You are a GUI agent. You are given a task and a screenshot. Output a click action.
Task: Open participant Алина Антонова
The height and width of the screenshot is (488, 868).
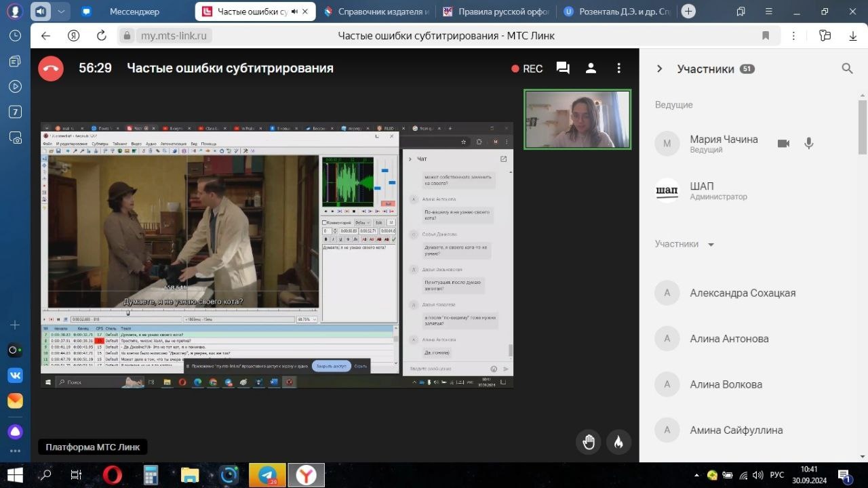pyautogui.click(x=730, y=339)
